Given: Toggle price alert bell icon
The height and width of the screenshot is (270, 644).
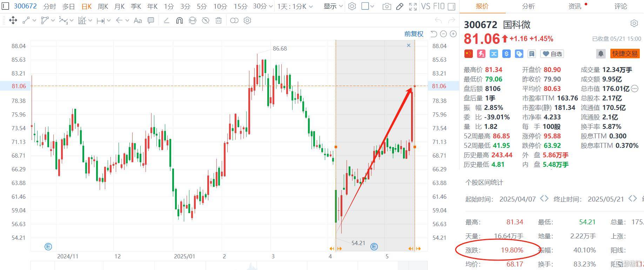Looking at the screenshot, I should [601, 54].
